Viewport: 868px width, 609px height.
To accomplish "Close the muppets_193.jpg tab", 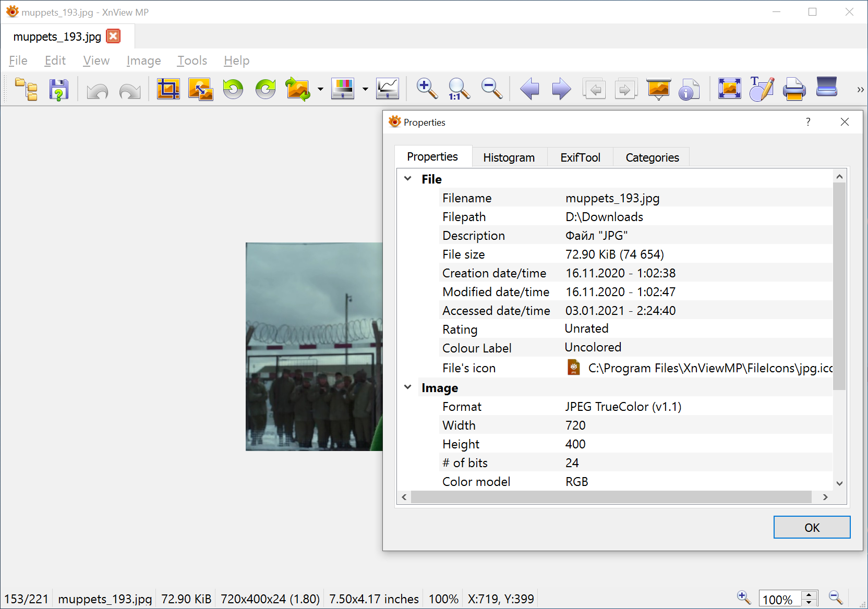I will click(113, 36).
